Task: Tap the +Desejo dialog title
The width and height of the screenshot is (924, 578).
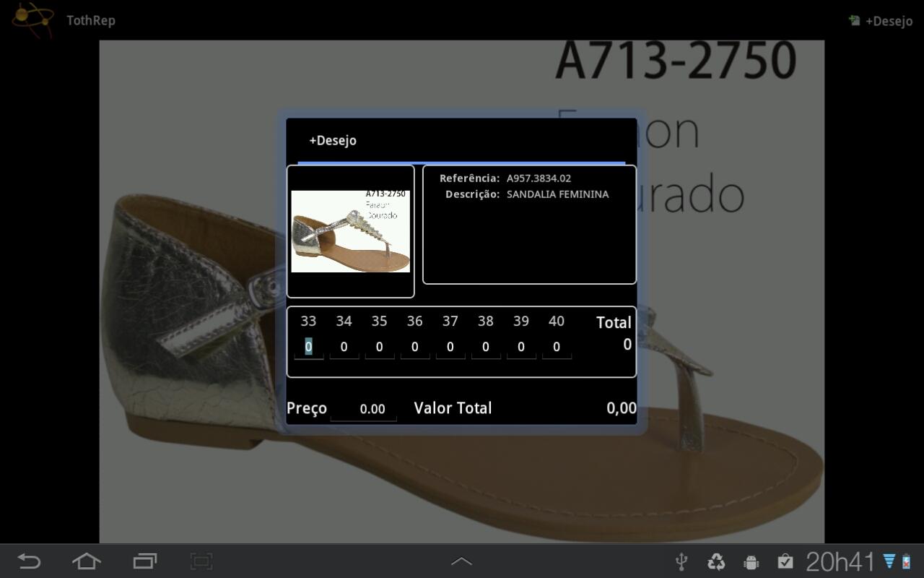Action: pyautogui.click(x=333, y=140)
